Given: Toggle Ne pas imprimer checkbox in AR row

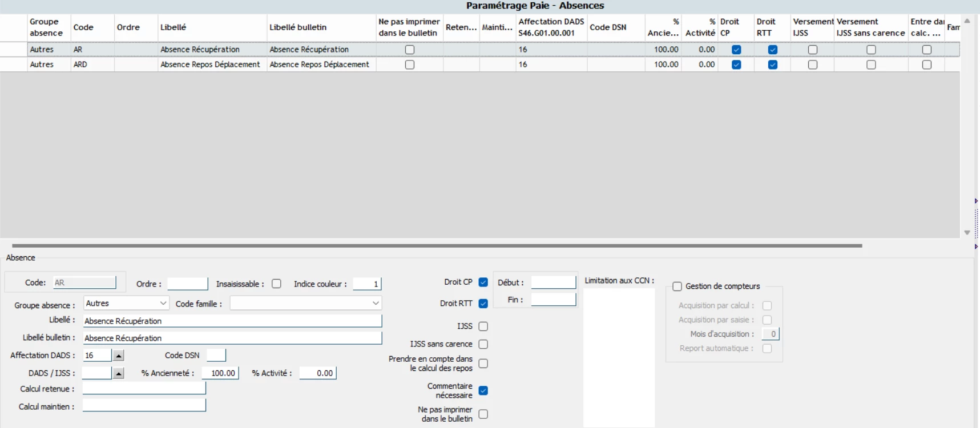Looking at the screenshot, I should pyautogui.click(x=410, y=50).
